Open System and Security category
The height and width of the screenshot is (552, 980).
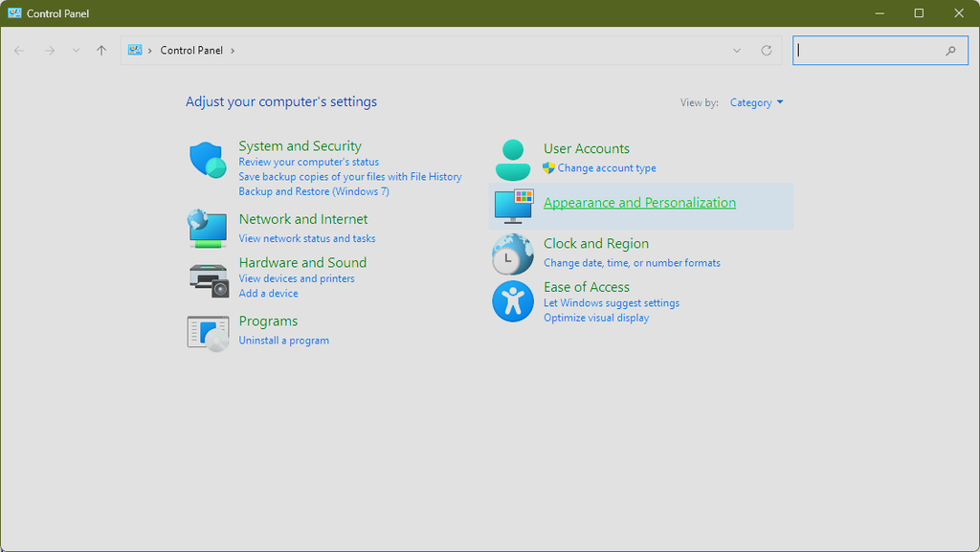(300, 146)
